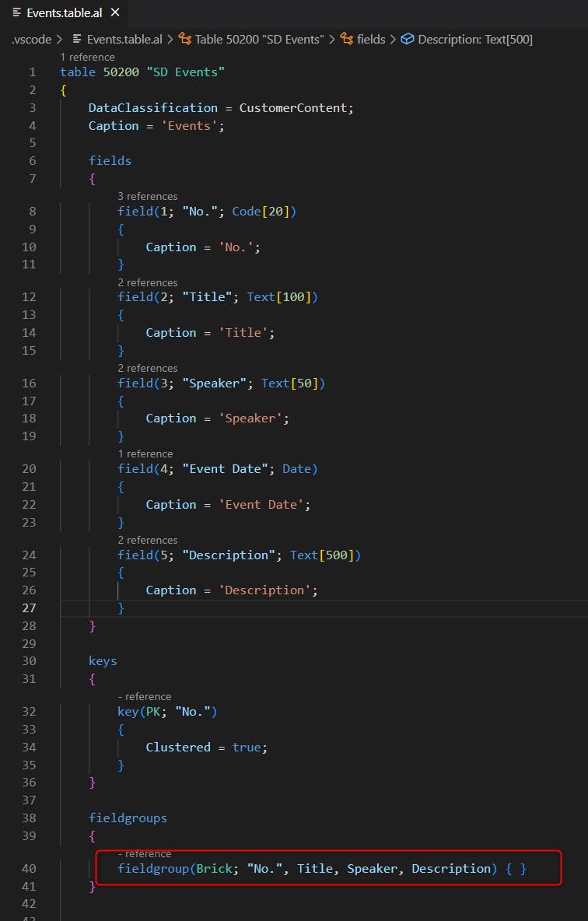Close the Events.table.al editor tab
The width and height of the screenshot is (588, 921).
tap(114, 13)
